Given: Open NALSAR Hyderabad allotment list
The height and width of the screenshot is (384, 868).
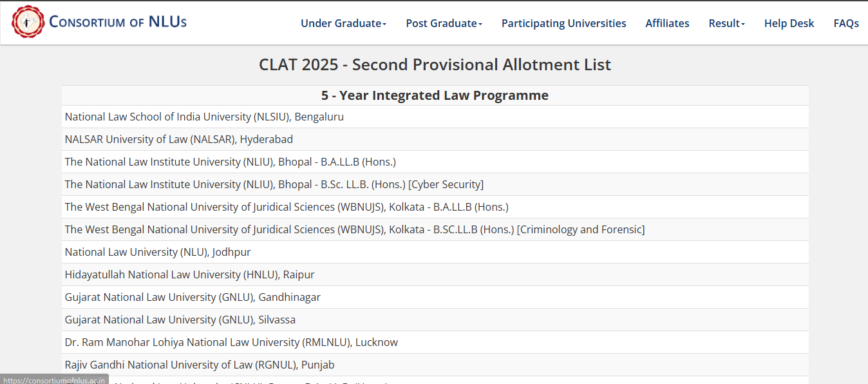Looking at the screenshot, I should click(x=178, y=139).
